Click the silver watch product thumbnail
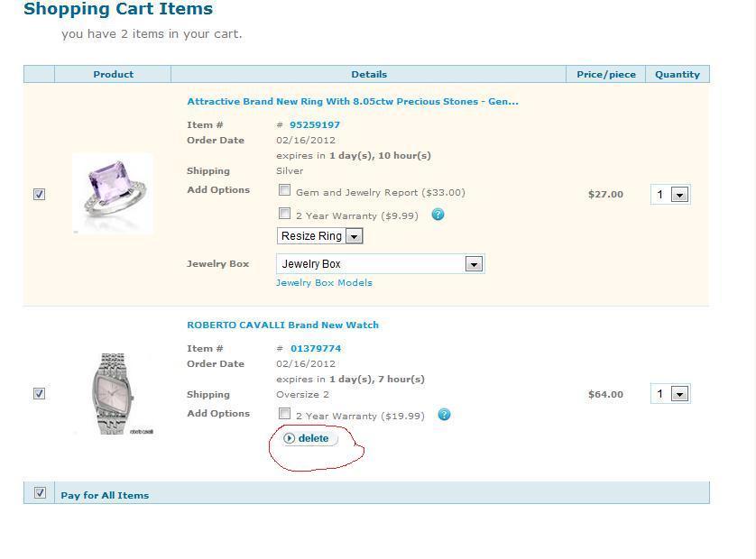 [x=114, y=394]
